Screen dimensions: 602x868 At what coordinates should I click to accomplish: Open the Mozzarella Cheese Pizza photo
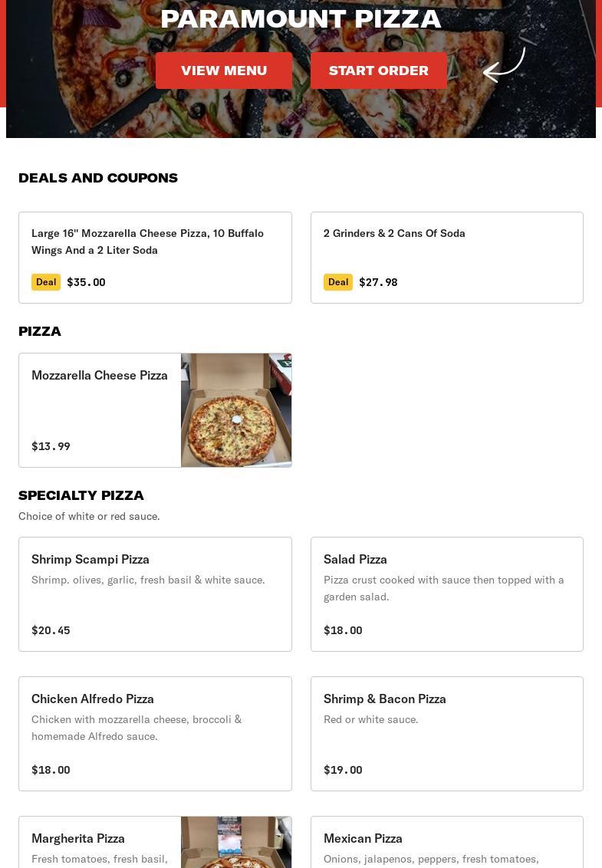236,410
